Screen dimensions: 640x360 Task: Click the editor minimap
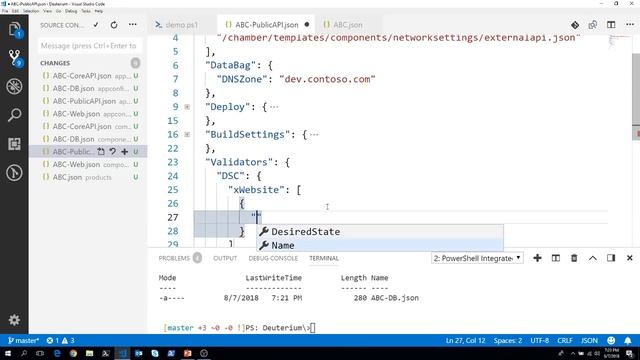point(620,42)
